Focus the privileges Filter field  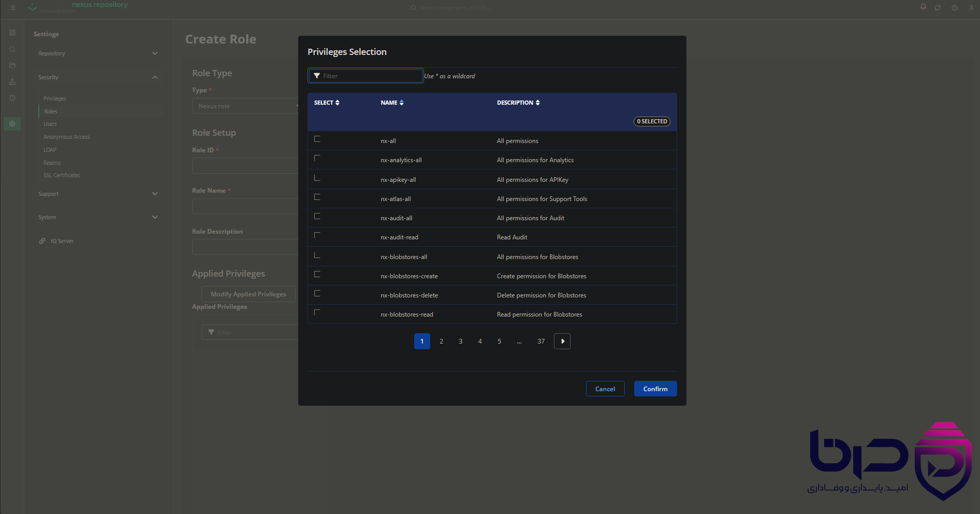point(366,76)
